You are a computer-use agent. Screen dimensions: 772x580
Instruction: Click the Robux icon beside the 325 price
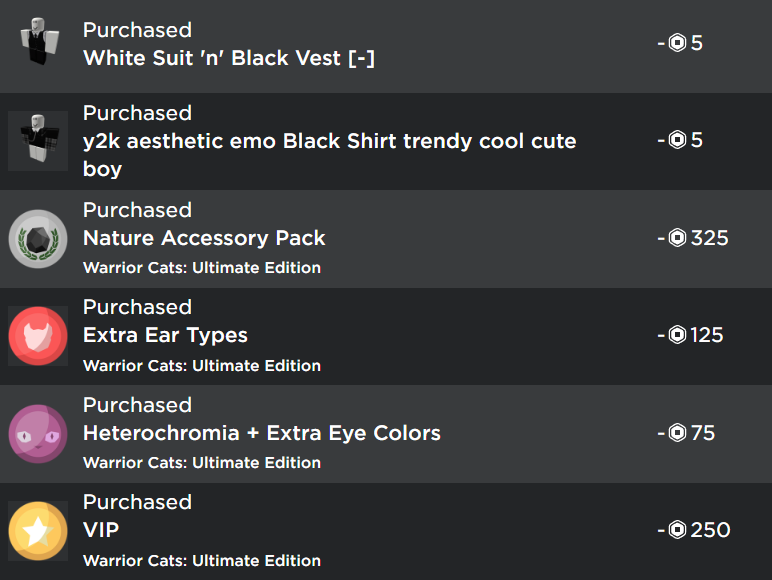tap(677, 238)
